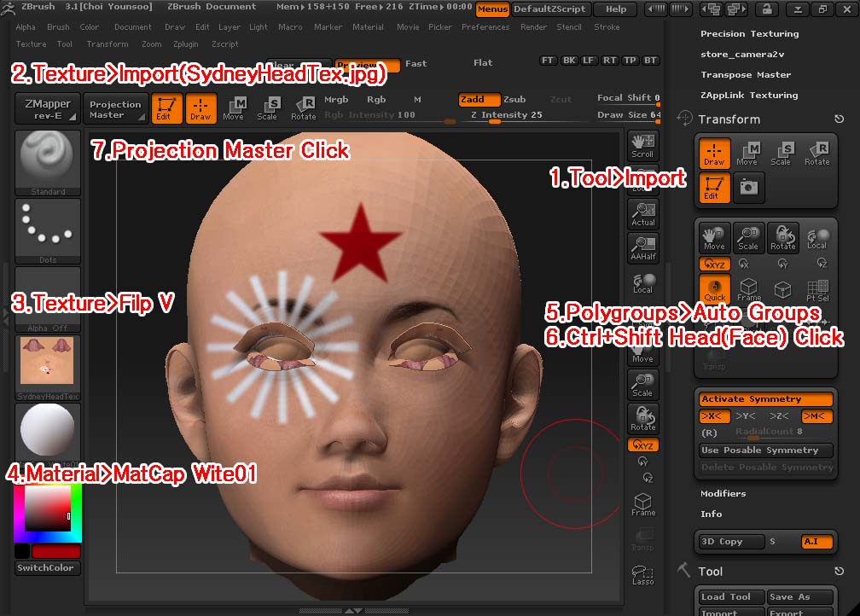This screenshot has width=860, height=616.
Task: Click Frame in the right canvas shelf
Action: (x=642, y=504)
